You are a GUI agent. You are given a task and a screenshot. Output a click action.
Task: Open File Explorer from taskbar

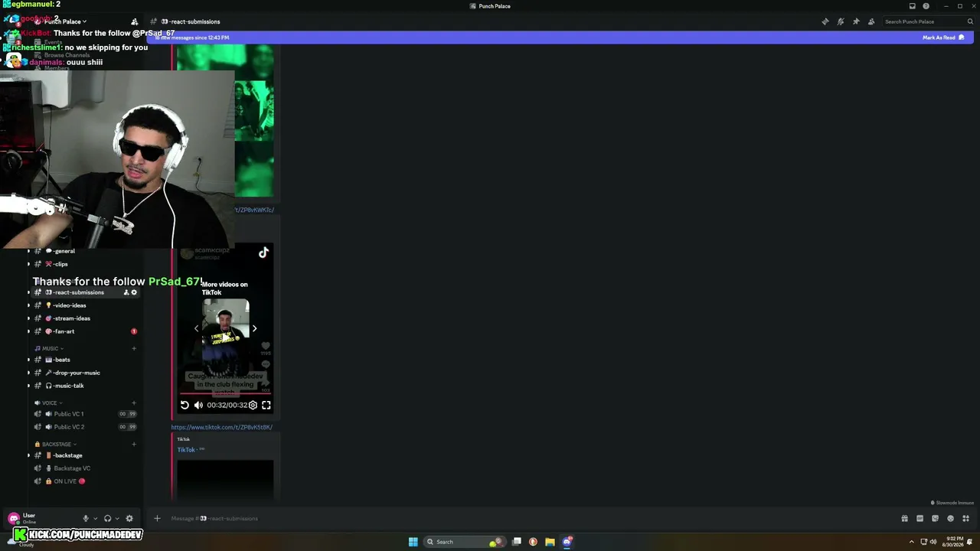(550, 542)
